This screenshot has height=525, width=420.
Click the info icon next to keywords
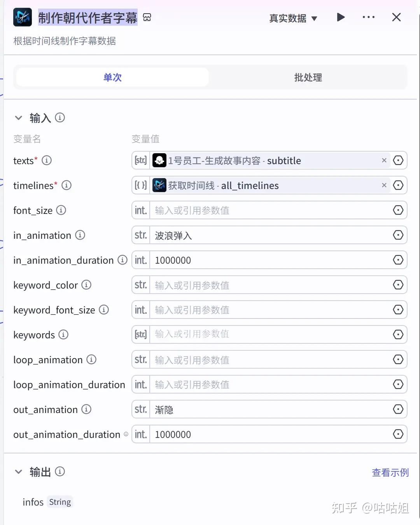pyautogui.click(x=63, y=334)
